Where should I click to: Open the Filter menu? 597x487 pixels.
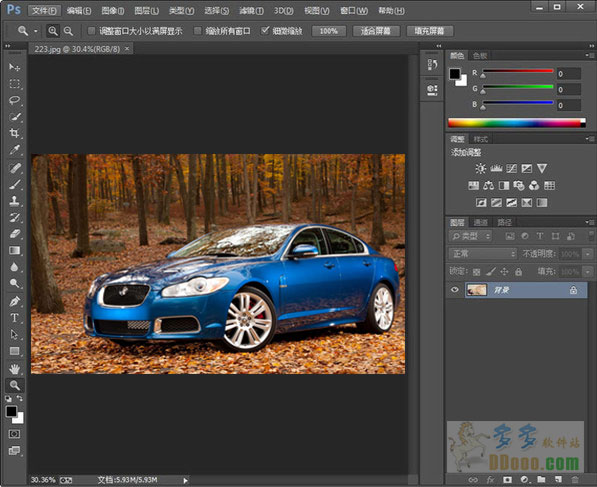tap(251, 11)
